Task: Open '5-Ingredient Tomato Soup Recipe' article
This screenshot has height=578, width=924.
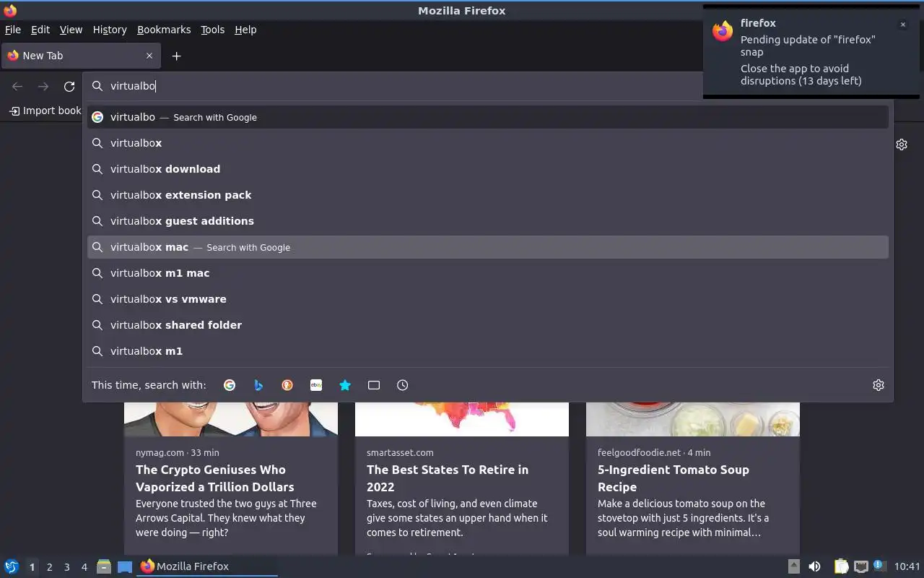Action: coord(674,478)
